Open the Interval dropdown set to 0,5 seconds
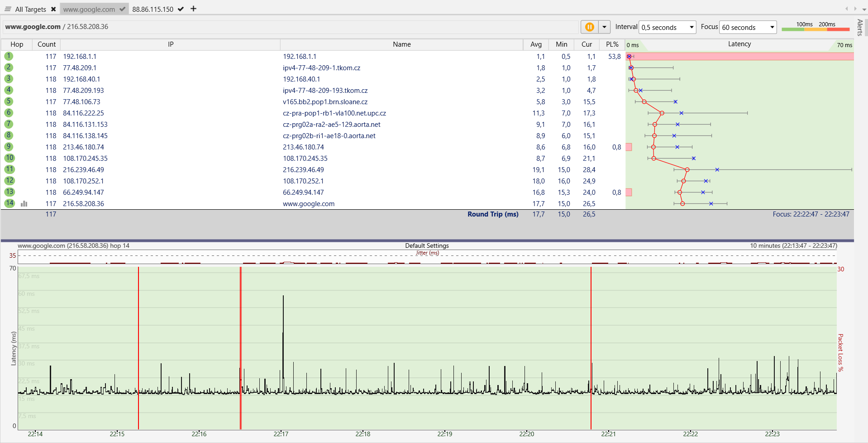 click(x=667, y=27)
